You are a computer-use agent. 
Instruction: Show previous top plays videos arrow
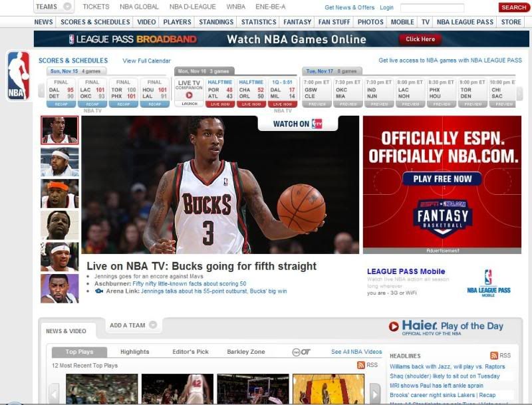coord(55,394)
